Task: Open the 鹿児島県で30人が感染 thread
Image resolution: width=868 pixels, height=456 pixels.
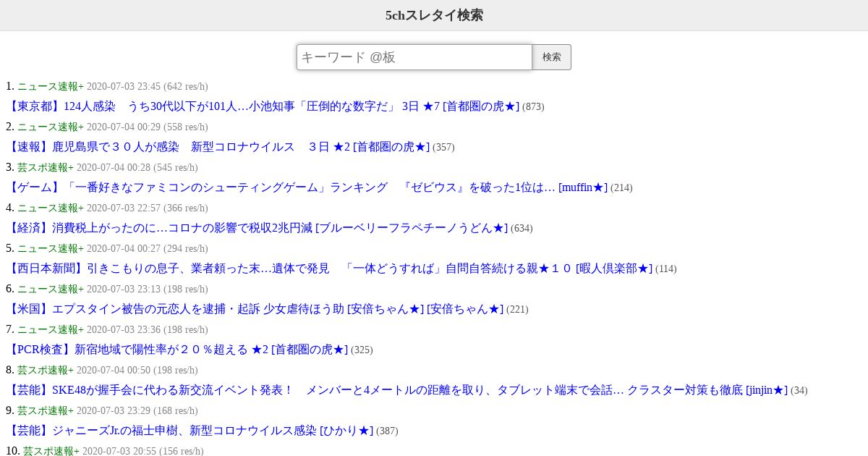Action: tap(218, 147)
